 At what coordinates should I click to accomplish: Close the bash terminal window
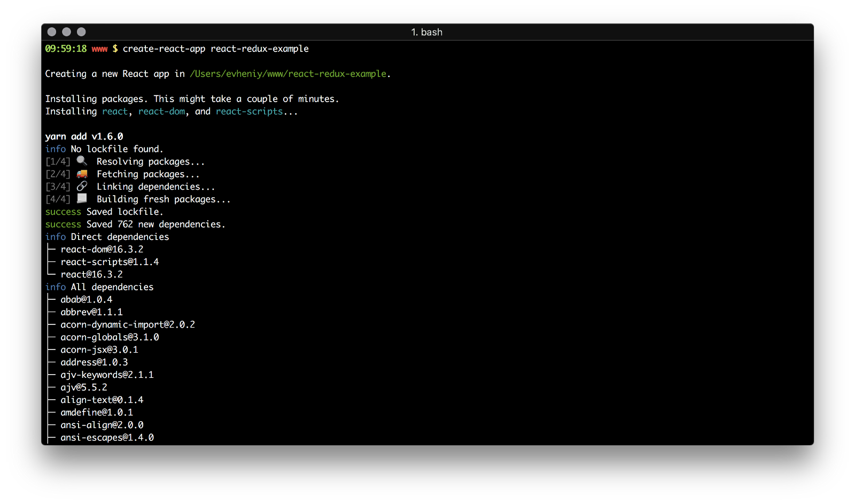click(x=52, y=32)
